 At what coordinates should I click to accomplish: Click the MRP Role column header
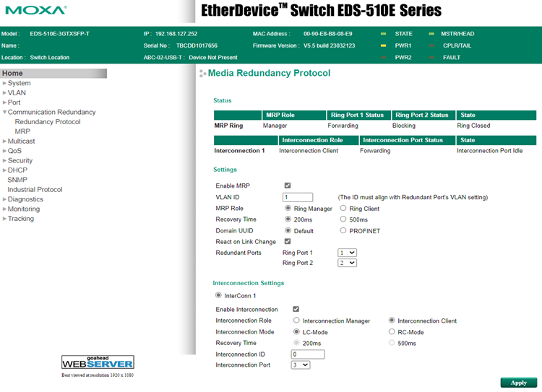294,115
